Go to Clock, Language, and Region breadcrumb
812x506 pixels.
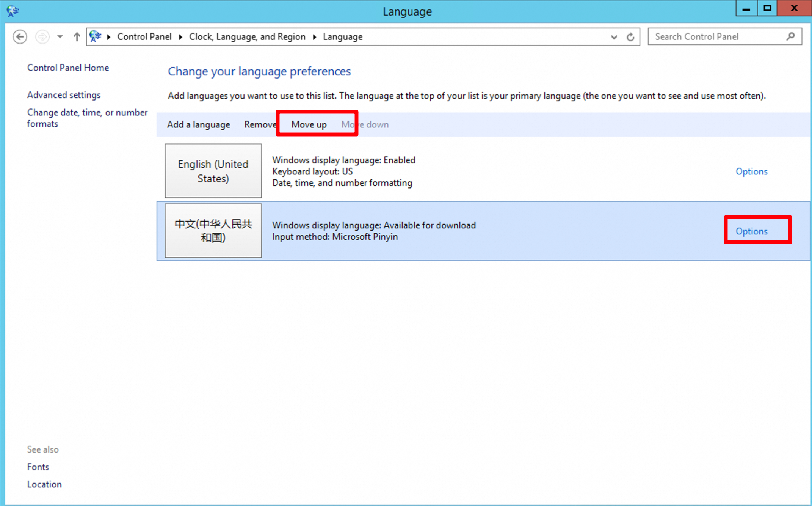[247, 36]
